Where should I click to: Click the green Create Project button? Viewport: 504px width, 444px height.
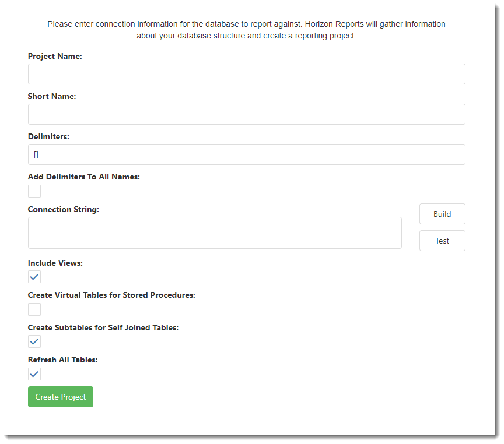point(61,397)
